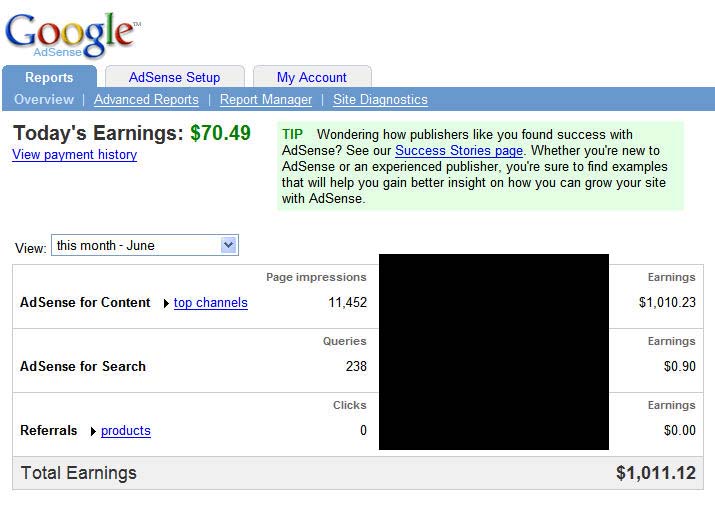715x505 pixels.
Task: Click the AdSense for Content row label
Action: [x=85, y=302]
